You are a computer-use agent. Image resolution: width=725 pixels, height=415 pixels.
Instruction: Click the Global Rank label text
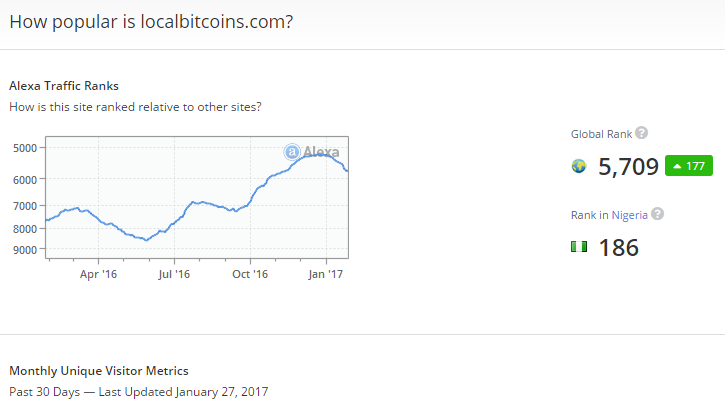coord(601,134)
